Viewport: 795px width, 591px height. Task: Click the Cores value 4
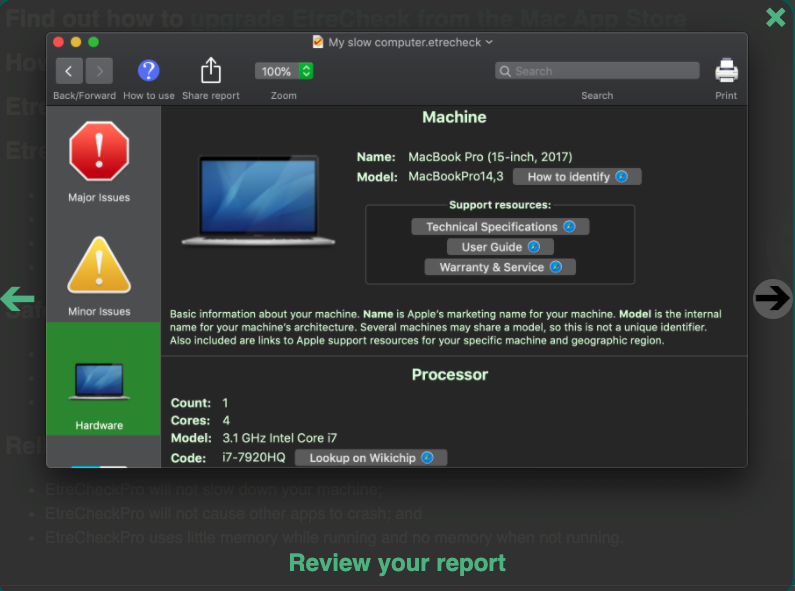(226, 420)
